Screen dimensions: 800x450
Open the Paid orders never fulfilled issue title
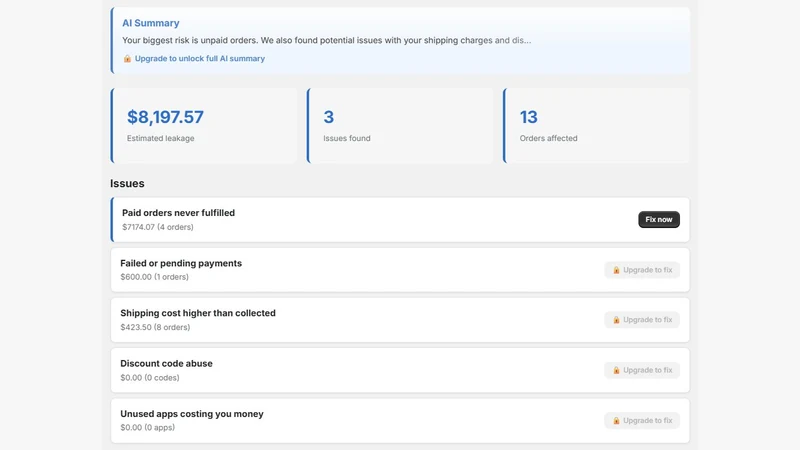click(179, 213)
